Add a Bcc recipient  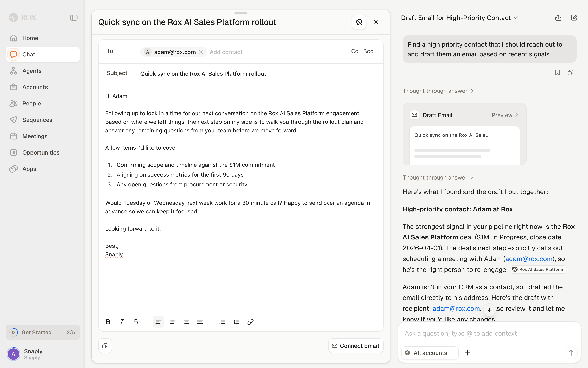(368, 51)
